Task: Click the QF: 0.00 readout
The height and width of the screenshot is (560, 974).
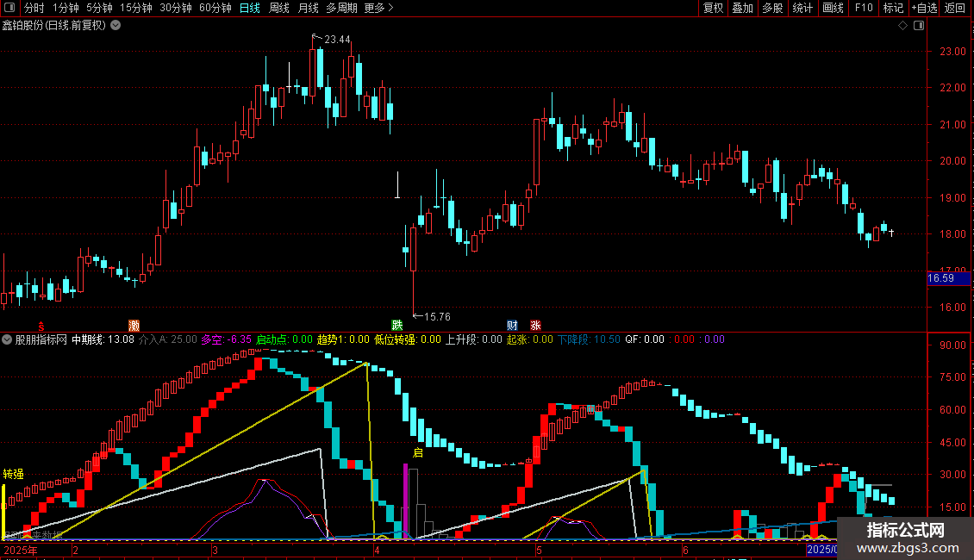Action: click(x=645, y=339)
